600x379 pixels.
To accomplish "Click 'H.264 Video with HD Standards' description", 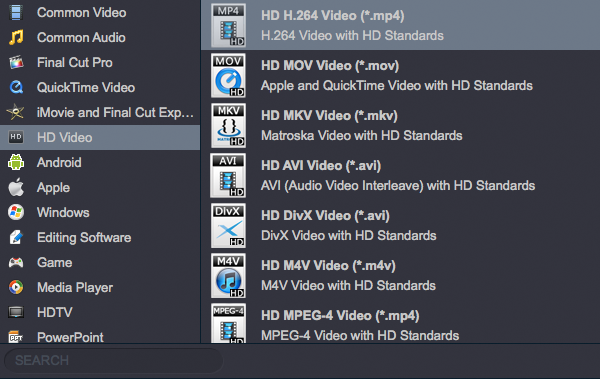I will [352, 36].
